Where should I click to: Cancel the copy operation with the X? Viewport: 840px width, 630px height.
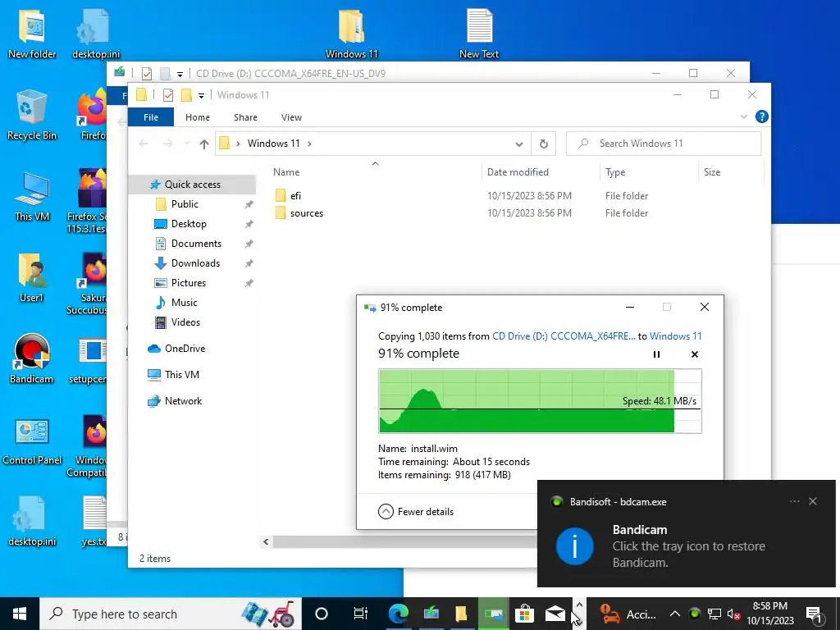tap(694, 354)
